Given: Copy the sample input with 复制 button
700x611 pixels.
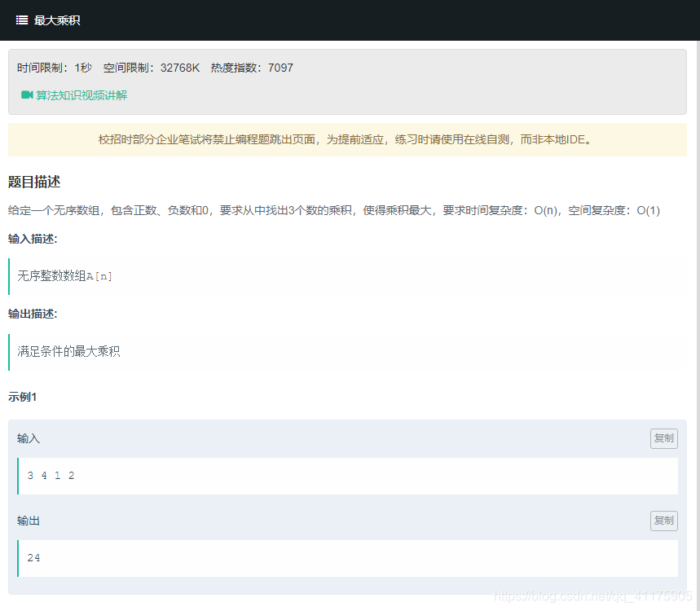Looking at the screenshot, I should point(664,438).
